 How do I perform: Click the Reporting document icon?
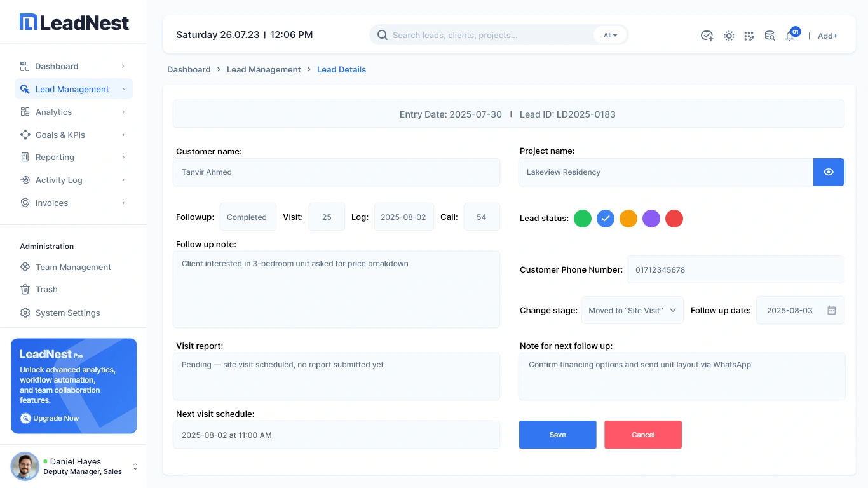(x=25, y=157)
